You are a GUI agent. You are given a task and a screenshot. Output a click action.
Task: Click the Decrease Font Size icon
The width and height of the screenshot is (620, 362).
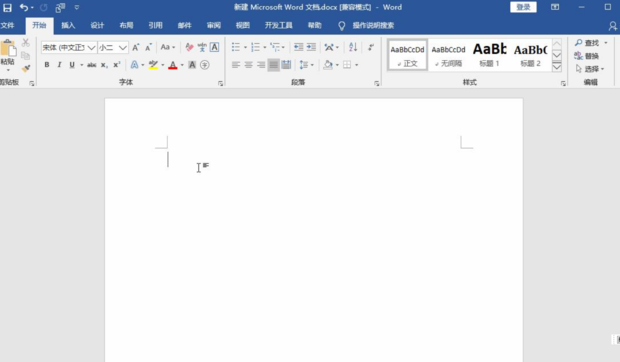(148, 47)
